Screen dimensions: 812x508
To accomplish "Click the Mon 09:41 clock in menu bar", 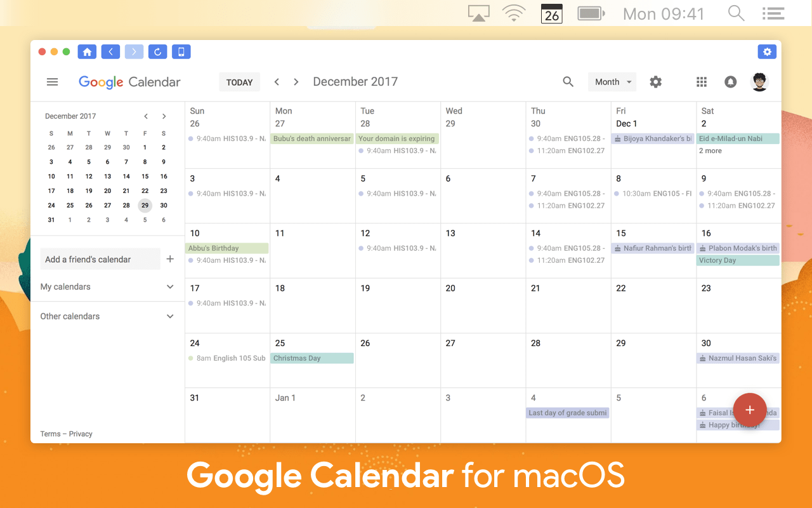I will tap(664, 13).
